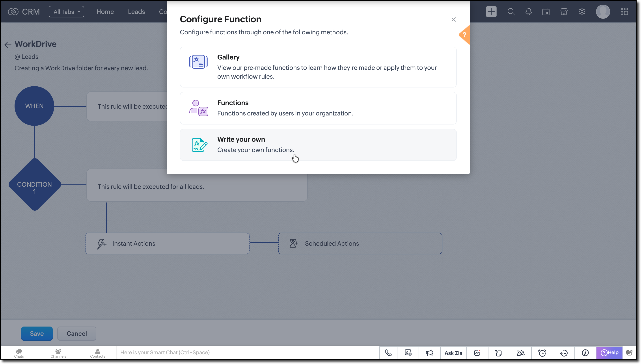Click the announcements megaphone icon

click(x=429, y=353)
